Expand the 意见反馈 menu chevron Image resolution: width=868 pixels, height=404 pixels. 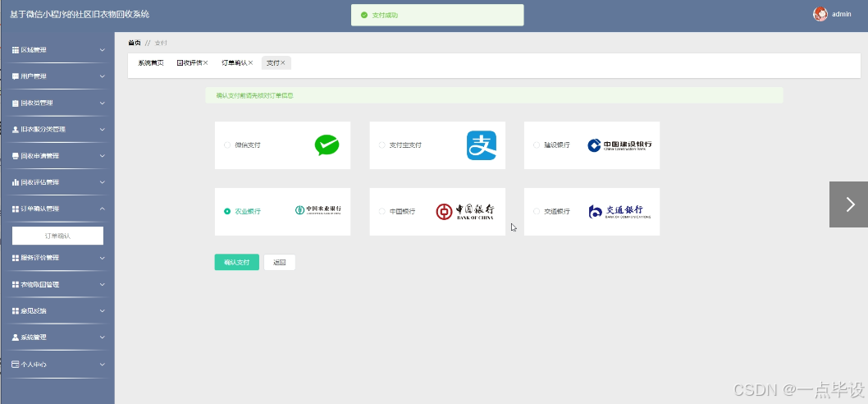[x=103, y=311]
